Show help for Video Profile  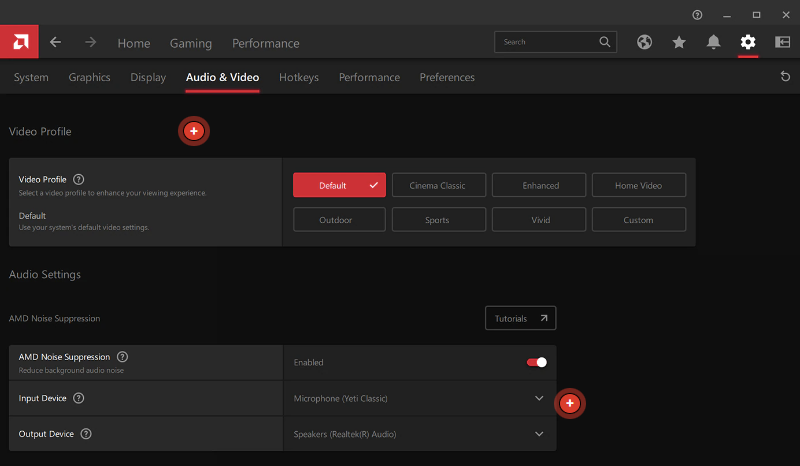click(x=79, y=180)
